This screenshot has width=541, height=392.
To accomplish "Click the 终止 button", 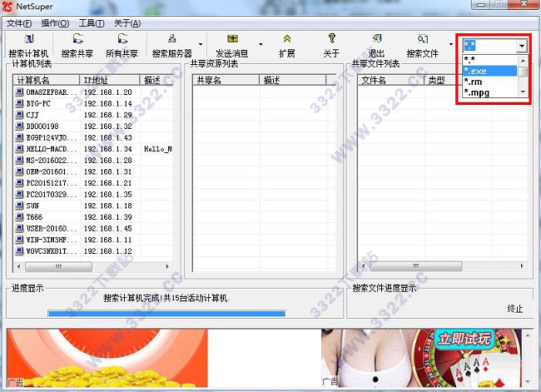I will (x=515, y=309).
